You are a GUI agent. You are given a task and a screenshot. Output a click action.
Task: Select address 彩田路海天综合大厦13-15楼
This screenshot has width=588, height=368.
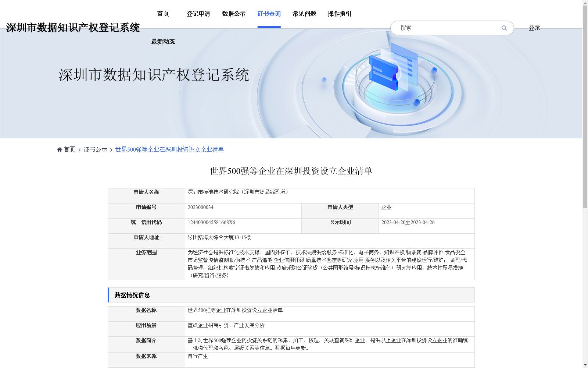tap(219, 237)
